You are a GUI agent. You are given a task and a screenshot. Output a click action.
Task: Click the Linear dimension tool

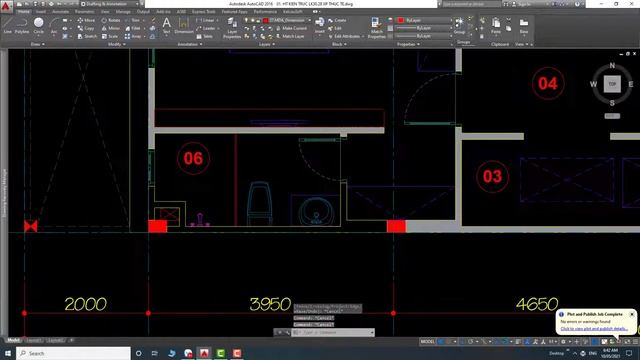point(206,20)
